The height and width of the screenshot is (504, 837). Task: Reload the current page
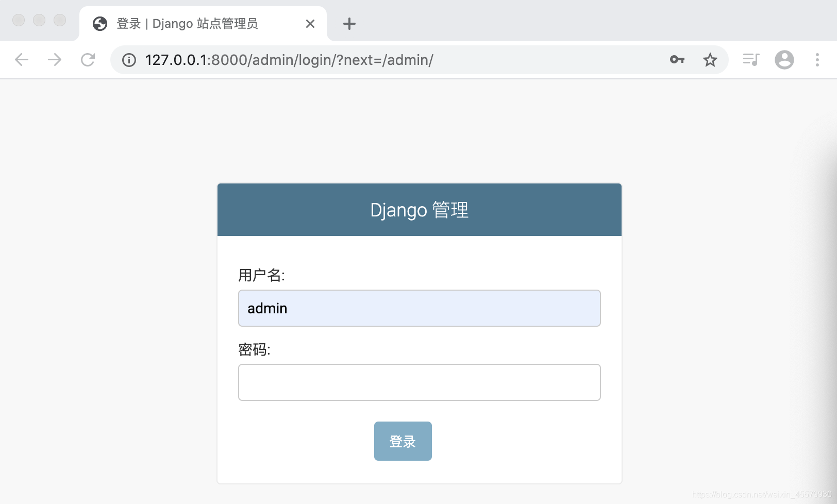[x=88, y=60]
